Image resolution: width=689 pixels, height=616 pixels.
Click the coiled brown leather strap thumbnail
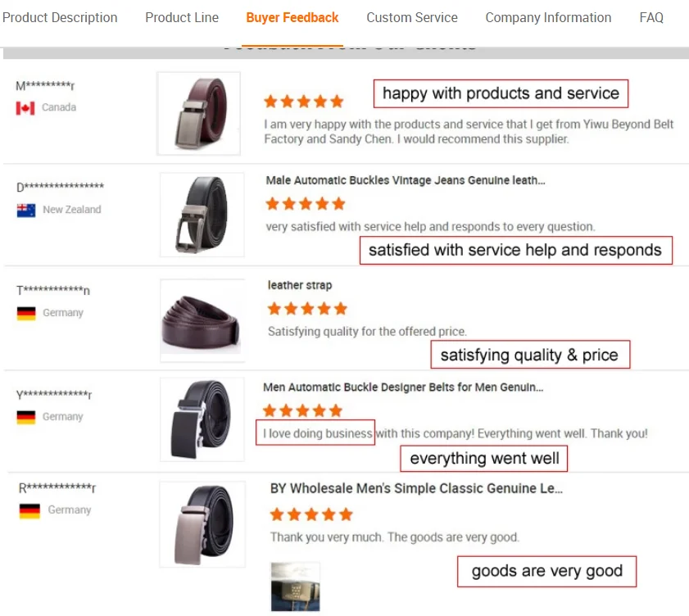coord(202,320)
